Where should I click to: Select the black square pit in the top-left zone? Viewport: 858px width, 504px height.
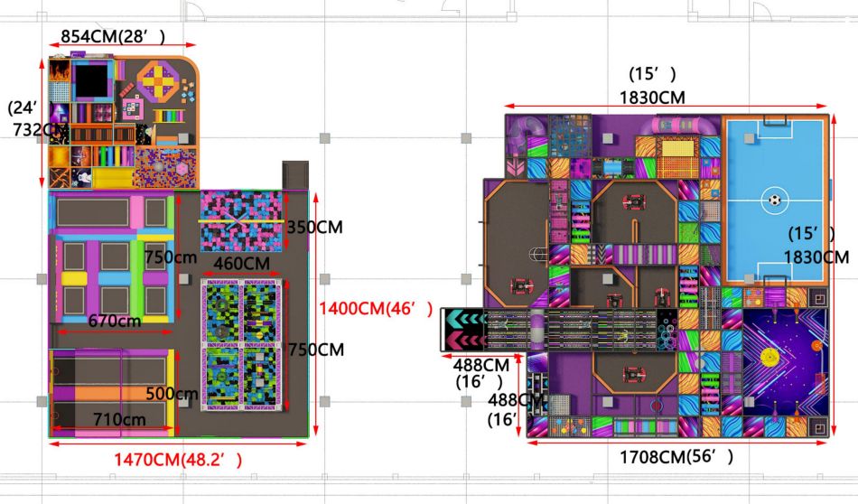point(91,81)
